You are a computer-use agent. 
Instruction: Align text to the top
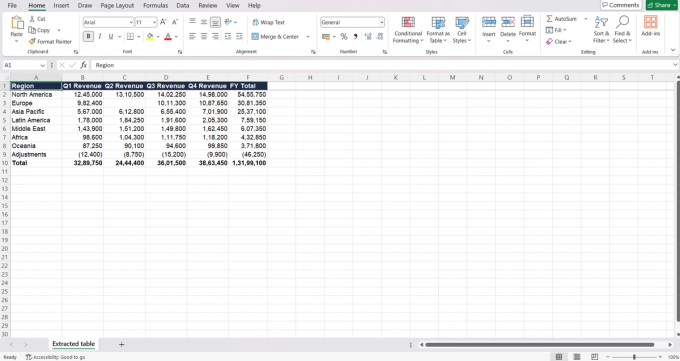(x=193, y=22)
